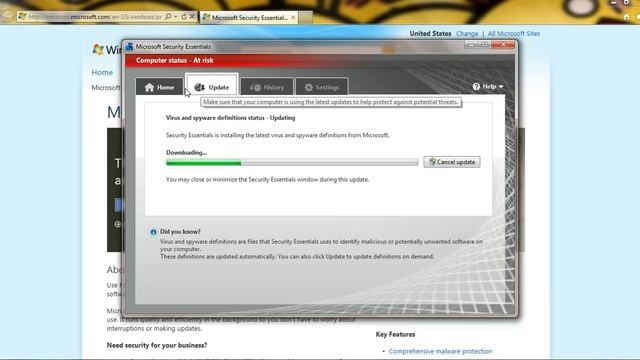Screen dimensions: 640x360
Task: Click the search magnifier in address bar
Action: point(168,17)
